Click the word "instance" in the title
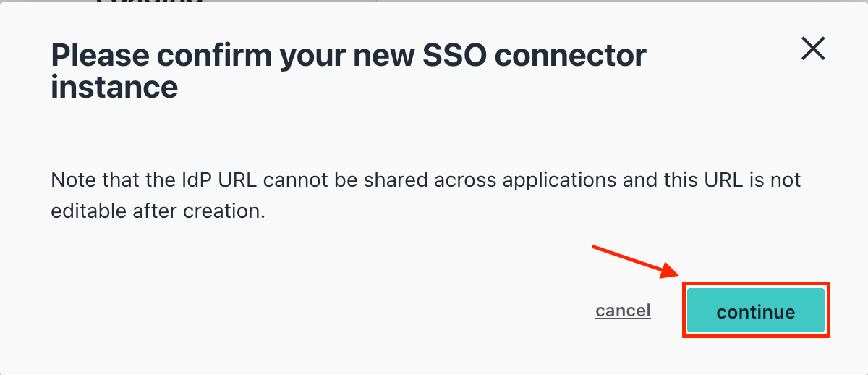 coord(114,88)
